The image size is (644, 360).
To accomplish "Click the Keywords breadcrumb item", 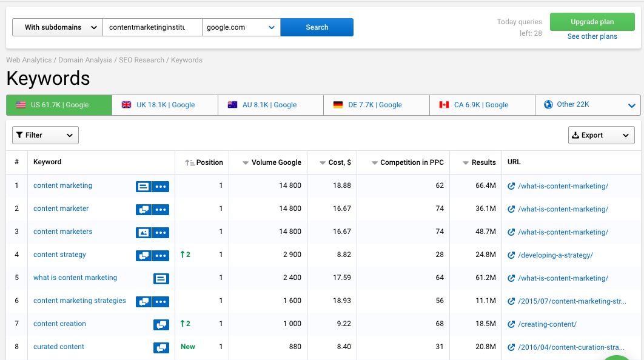I will coord(186,60).
